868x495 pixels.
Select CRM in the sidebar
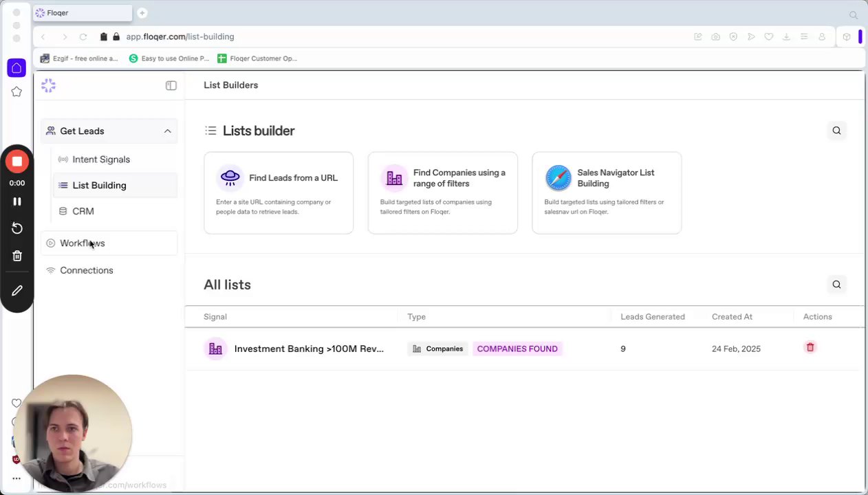pos(83,211)
